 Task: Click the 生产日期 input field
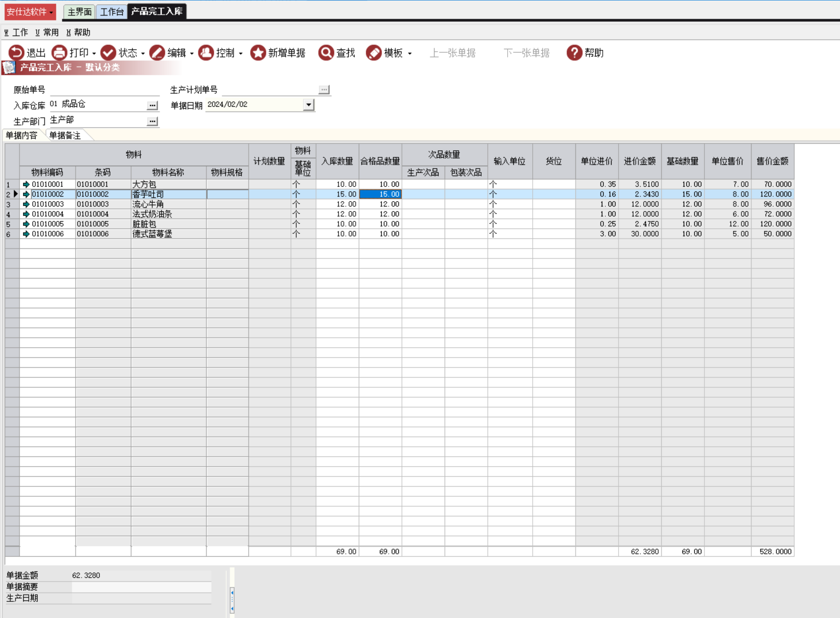(141, 598)
